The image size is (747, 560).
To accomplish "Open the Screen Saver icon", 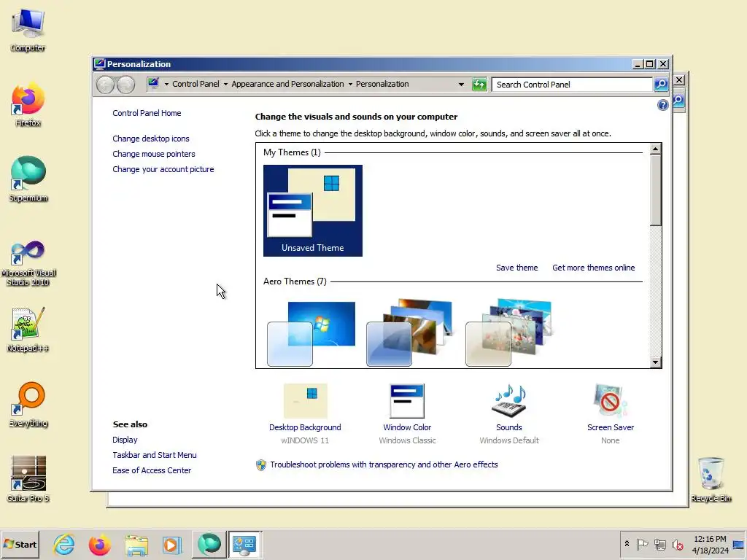I will tap(611, 400).
